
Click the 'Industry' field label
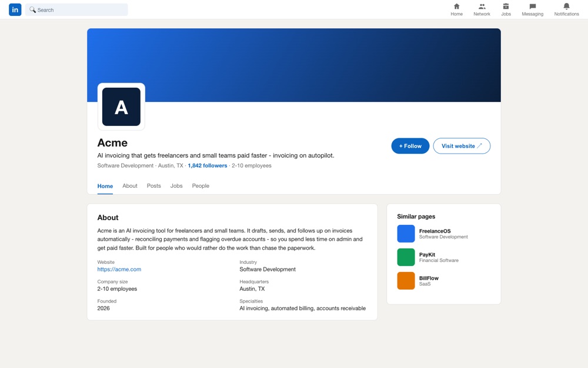pos(248,262)
